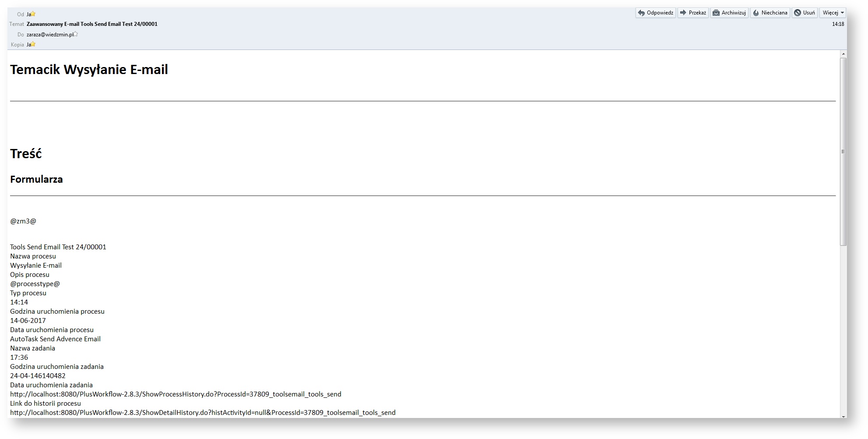
Task: Delete the email with the Usuń prohibition icon
Action: (x=797, y=13)
